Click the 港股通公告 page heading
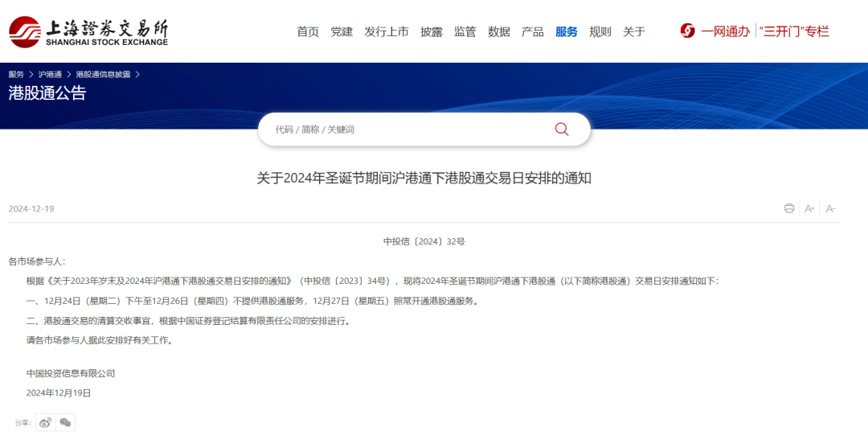868x448 pixels. point(47,93)
